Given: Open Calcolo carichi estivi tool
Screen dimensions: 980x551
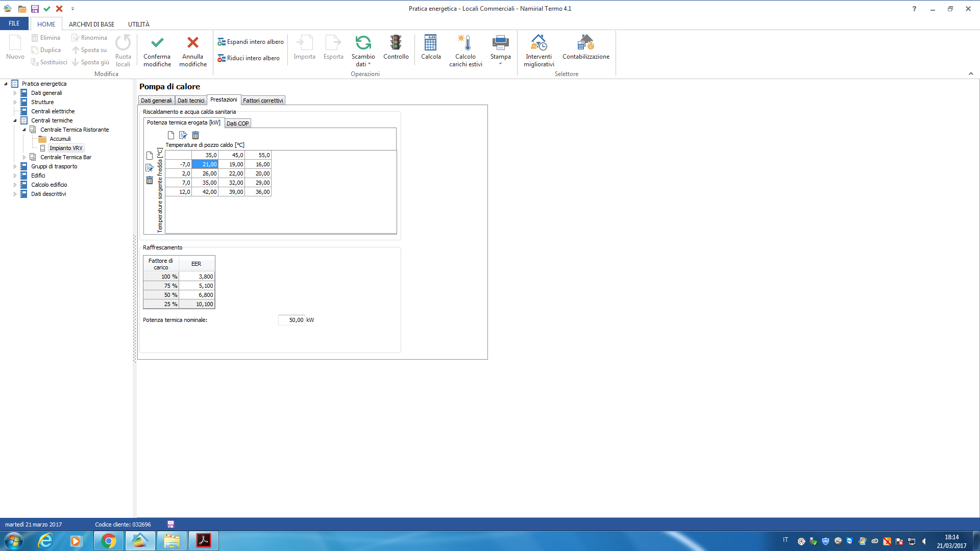Looking at the screenshot, I should pyautogui.click(x=465, y=43).
